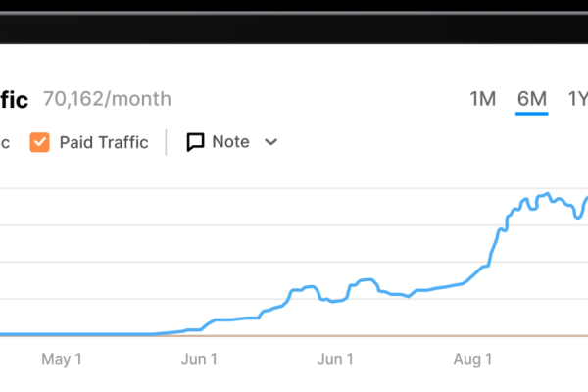This screenshot has height=392, width=588.
Task: Click the 70,162/month traffic value
Action: click(107, 99)
